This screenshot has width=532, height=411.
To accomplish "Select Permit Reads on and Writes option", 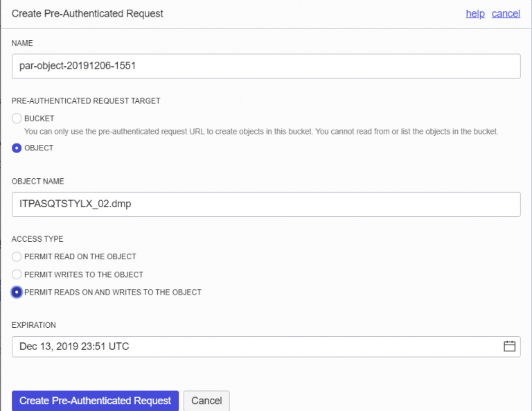I will click(17, 292).
